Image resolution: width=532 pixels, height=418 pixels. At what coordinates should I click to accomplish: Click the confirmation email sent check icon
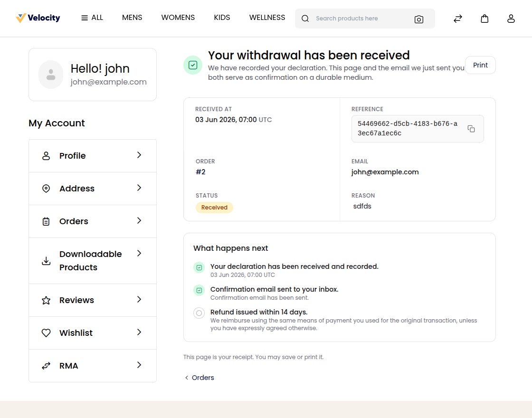point(199,290)
